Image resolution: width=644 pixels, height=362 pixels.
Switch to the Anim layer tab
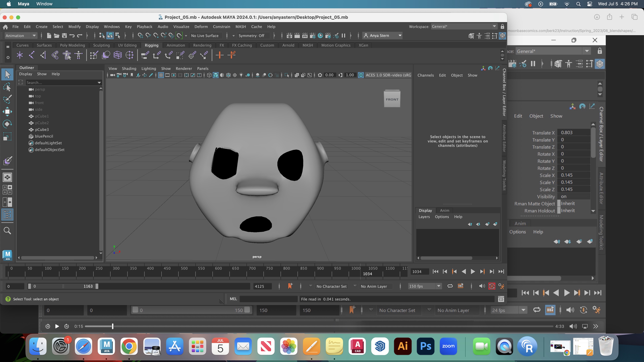(x=444, y=211)
